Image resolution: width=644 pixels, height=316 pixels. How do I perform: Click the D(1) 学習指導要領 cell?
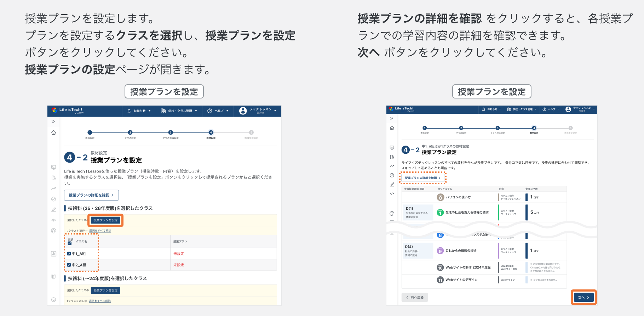(x=418, y=213)
